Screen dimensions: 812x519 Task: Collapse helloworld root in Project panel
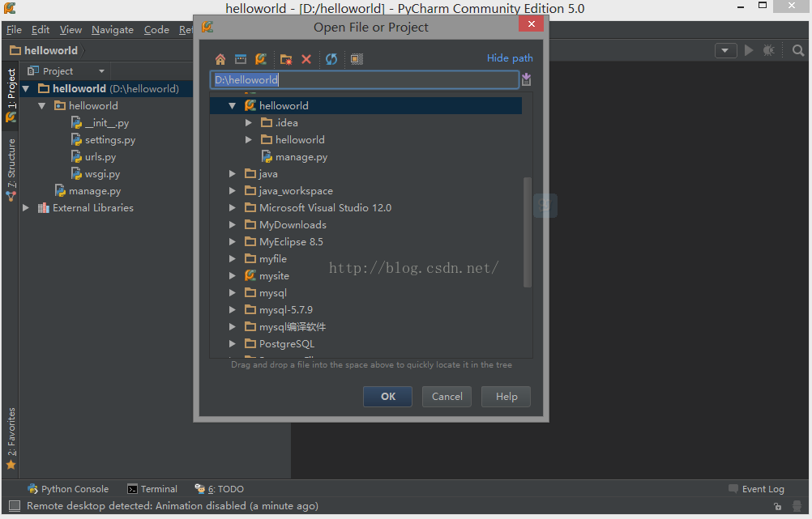[x=25, y=88]
